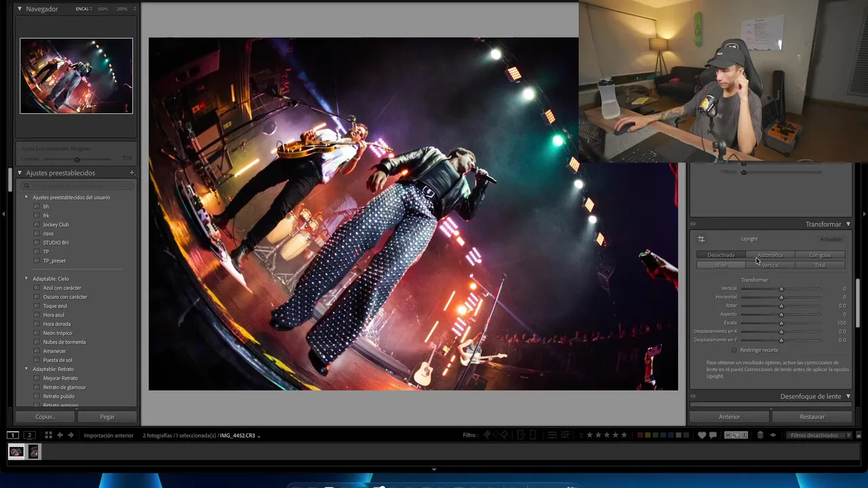This screenshot has height=488, width=868.
Task: Click the preset Cantidad slider handle
Action: [77, 159]
